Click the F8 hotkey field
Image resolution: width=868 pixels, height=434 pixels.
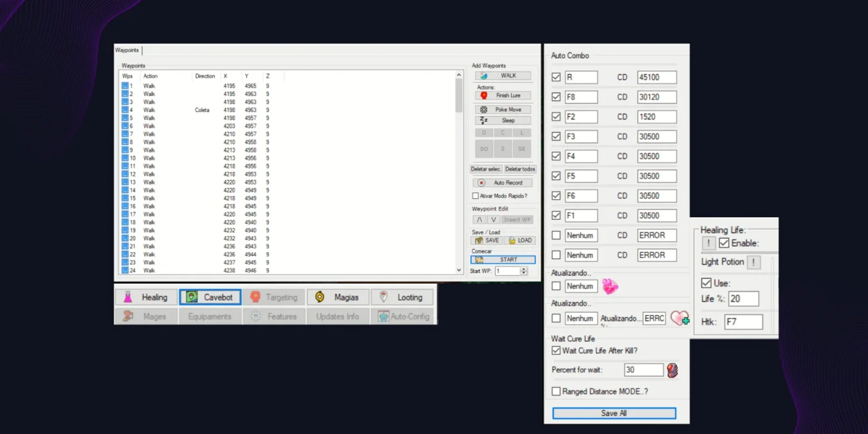pos(581,97)
